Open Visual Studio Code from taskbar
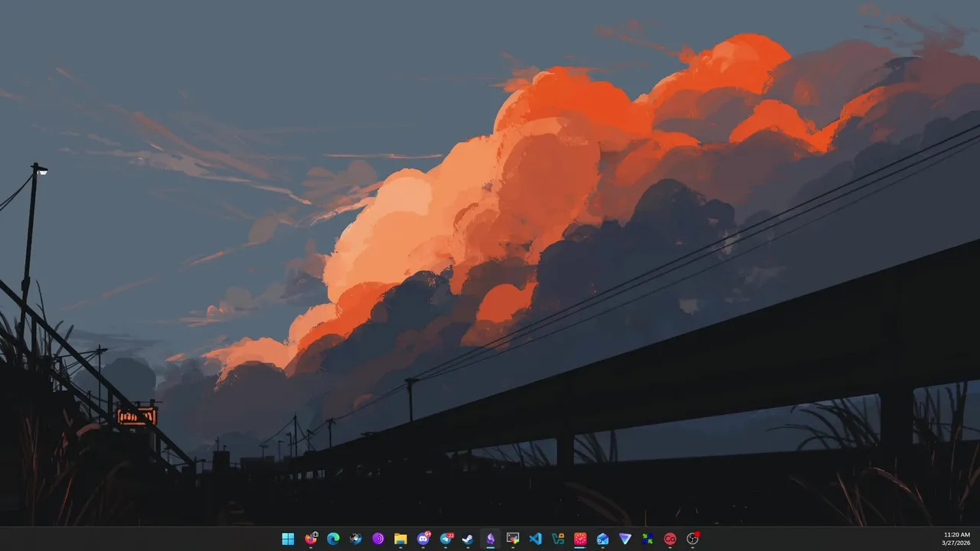The width and height of the screenshot is (980, 551). (535, 539)
